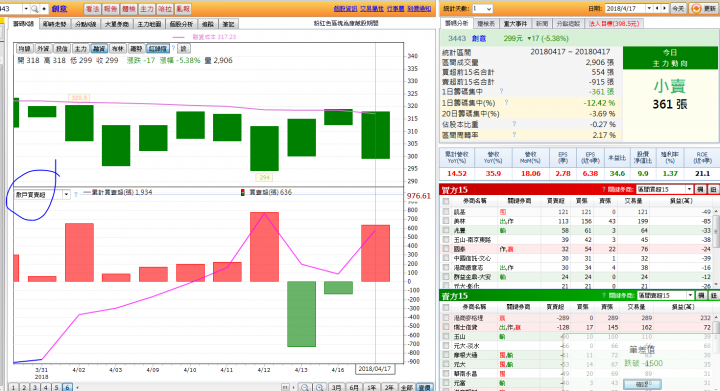Viewport: 720px width, 391px height.
Task: Set chart range to 6月
Action: [x=354, y=387]
